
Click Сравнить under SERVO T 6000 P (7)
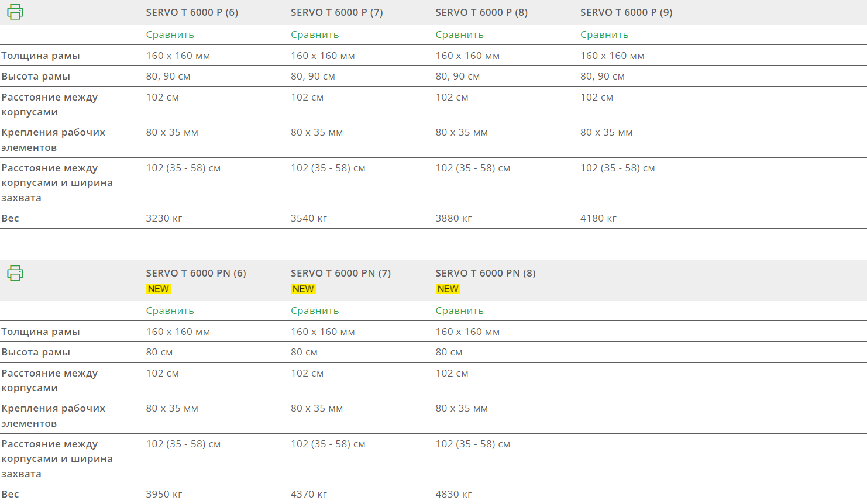point(315,34)
